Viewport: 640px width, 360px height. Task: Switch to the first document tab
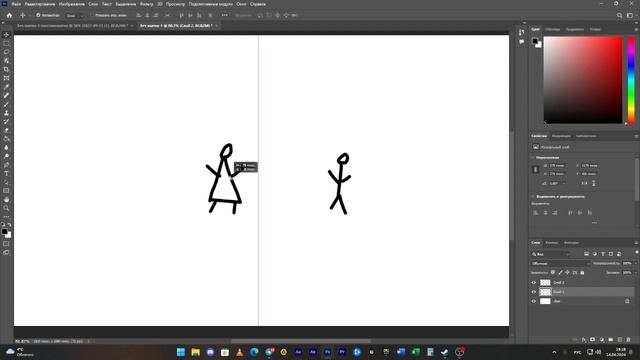(72, 25)
